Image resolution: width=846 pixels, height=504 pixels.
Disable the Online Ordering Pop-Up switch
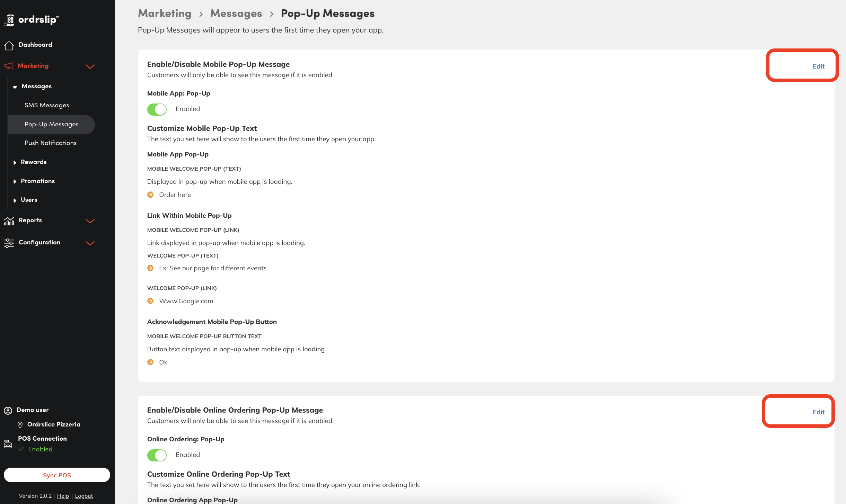[157, 455]
